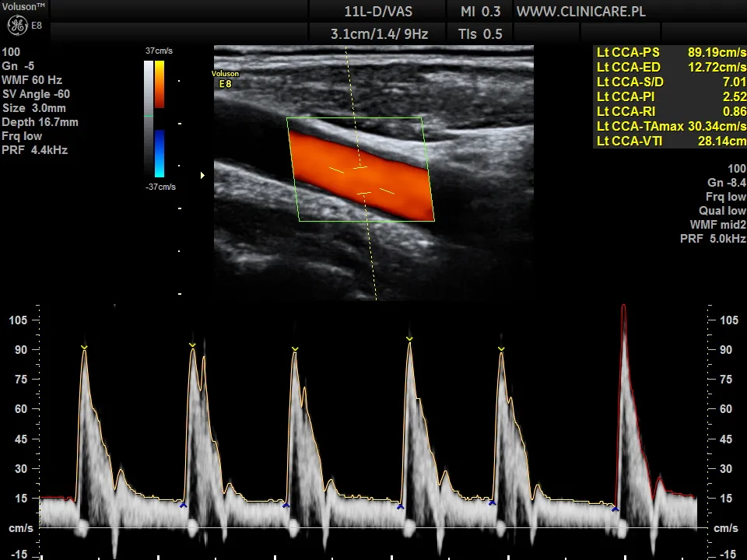747x560 pixels.
Task: Select the red-traced final waveform peak
Action: point(623,308)
